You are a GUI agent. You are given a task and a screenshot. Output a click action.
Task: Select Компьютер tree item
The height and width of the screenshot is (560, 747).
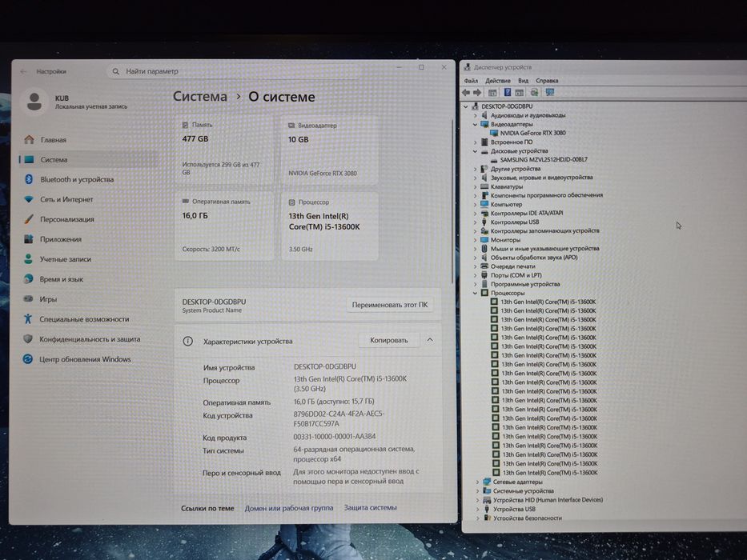[x=507, y=204]
